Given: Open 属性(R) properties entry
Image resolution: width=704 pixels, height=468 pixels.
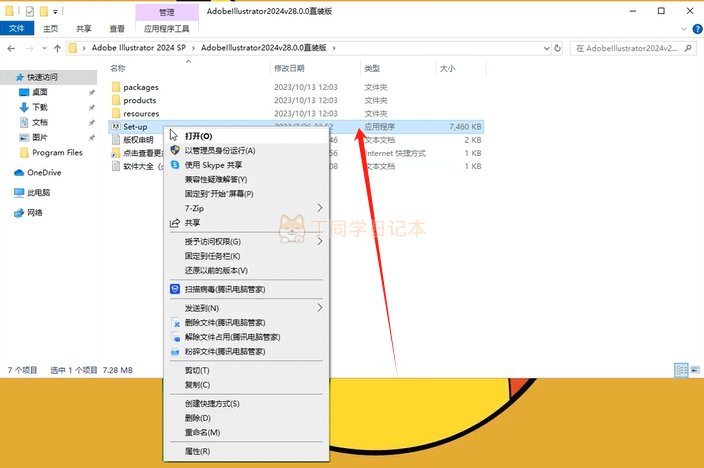Looking at the screenshot, I should point(246,451).
